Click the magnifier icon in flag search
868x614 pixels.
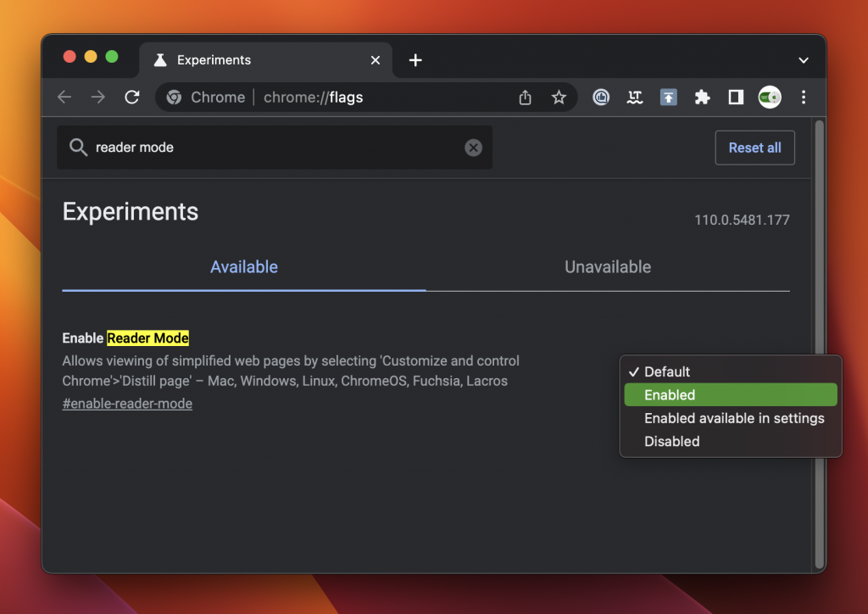click(x=78, y=148)
